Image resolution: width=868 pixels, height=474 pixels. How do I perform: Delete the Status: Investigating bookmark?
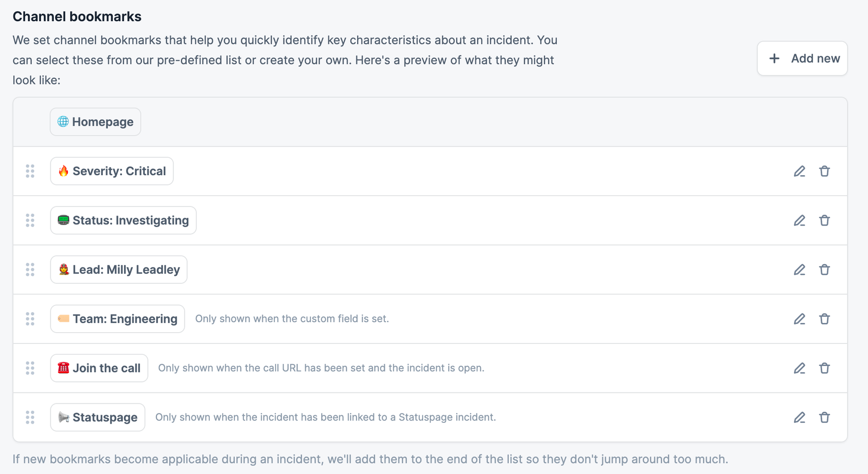825,221
